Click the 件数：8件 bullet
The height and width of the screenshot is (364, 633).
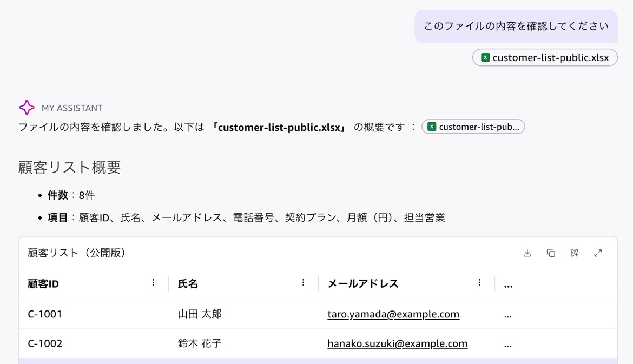pyautogui.click(x=71, y=195)
